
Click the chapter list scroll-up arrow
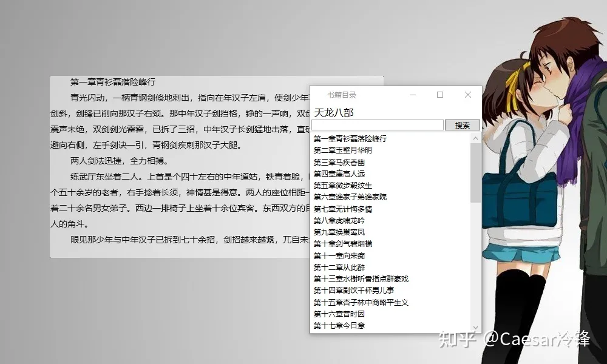click(475, 138)
